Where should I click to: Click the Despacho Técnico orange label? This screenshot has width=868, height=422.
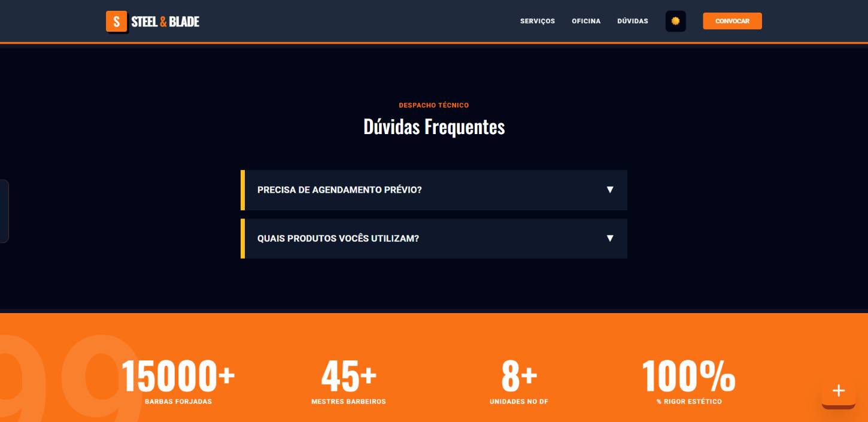pos(433,105)
